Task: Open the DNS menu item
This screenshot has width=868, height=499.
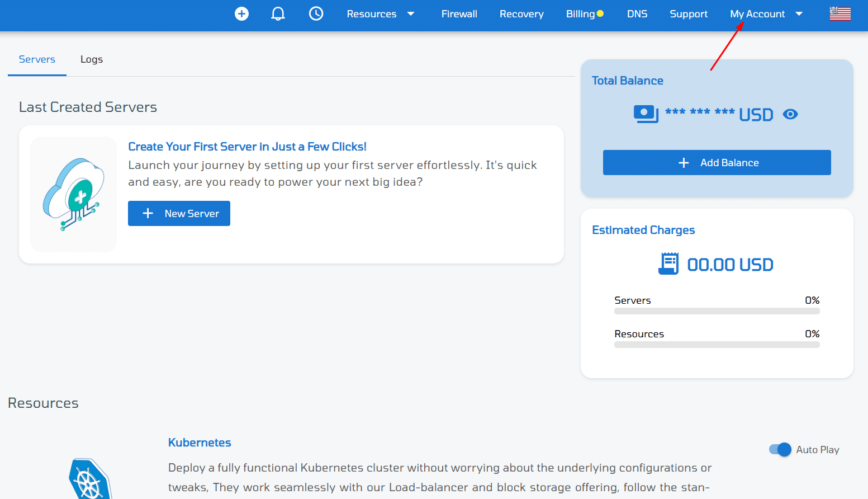Action: click(x=637, y=13)
